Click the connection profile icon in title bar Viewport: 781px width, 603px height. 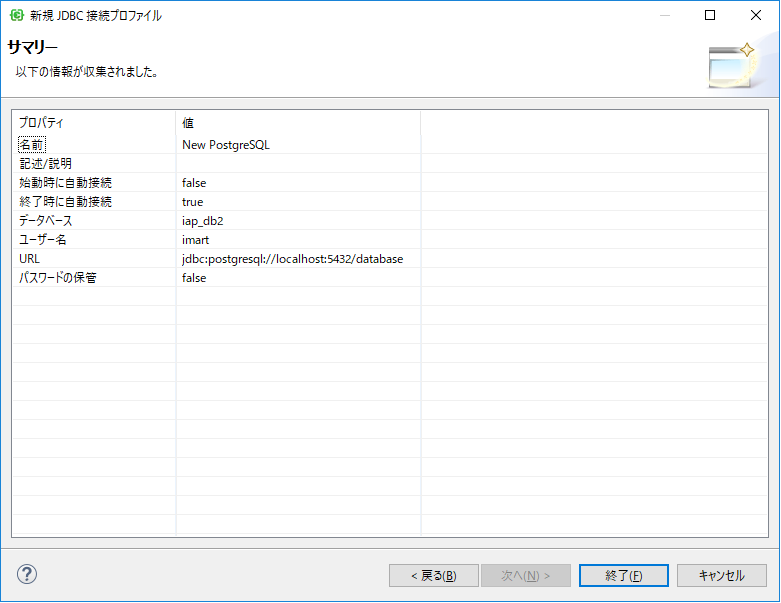pos(17,15)
